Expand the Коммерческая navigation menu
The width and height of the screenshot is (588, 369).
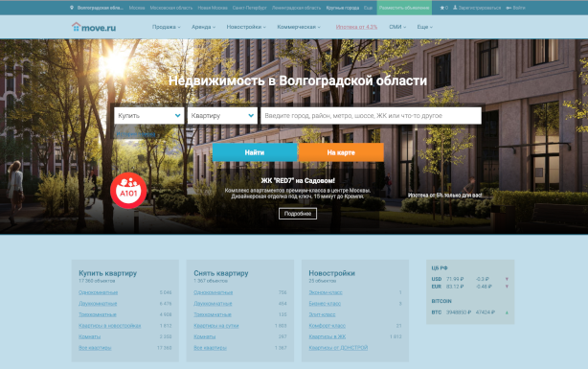tap(299, 27)
